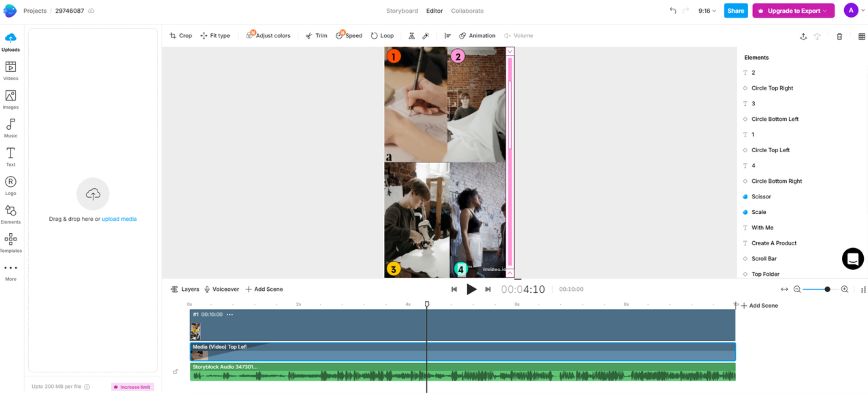
Task: Click the cloud upload drop zone icon
Action: click(93, 194)
